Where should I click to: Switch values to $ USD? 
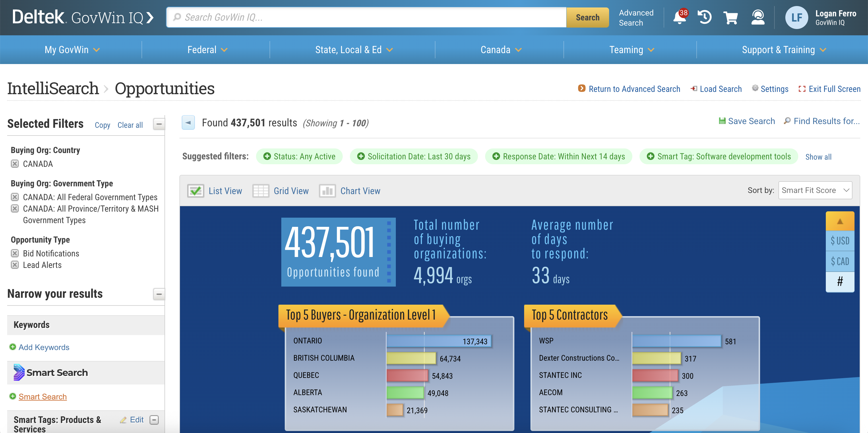[x=840, y=241]
